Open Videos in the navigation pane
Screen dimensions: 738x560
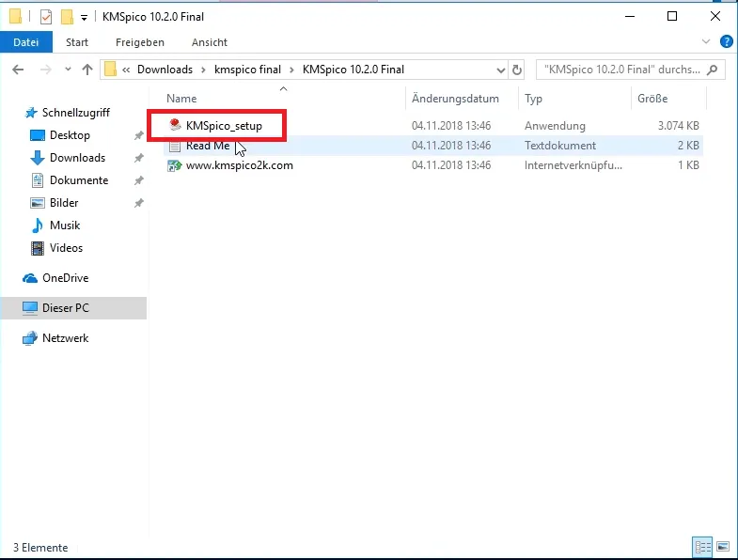[x=66, y=248]
